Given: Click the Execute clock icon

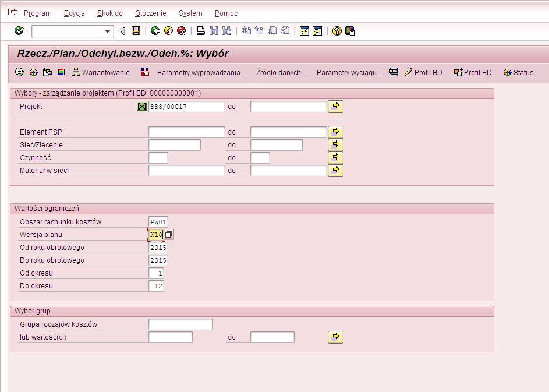Looking at the screenshot, I should point(20,72).
